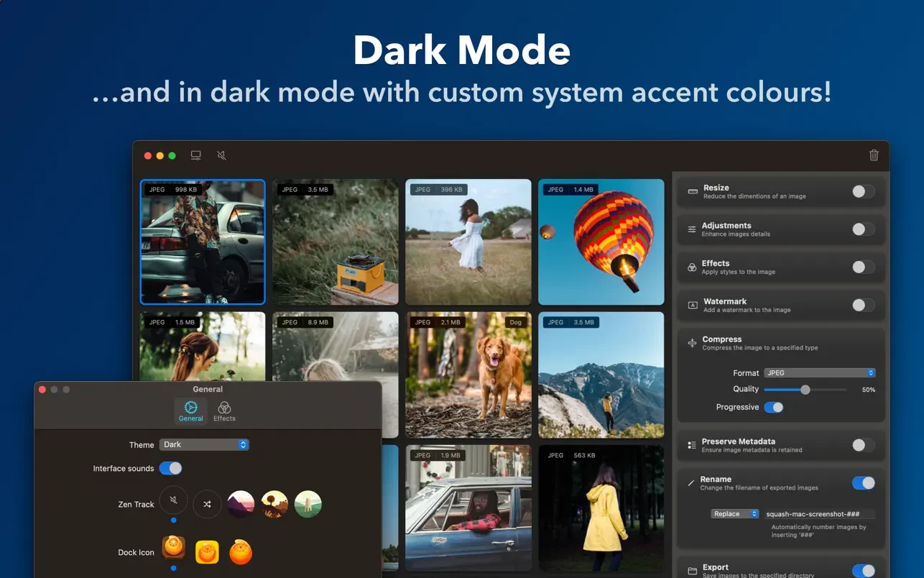This screenshot has height=578, width=924.
Task: Choose the shuffle Zen Track button
Action: [x=207, y=504]
